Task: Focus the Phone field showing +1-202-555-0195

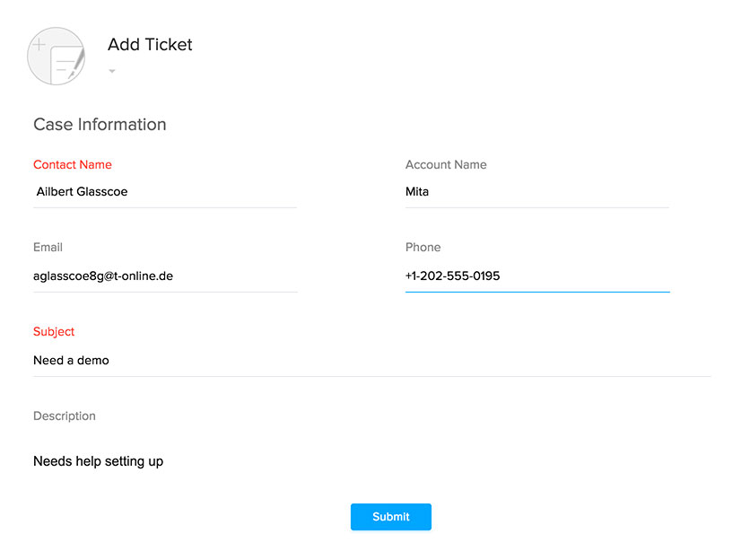Action: click(536, 276)
